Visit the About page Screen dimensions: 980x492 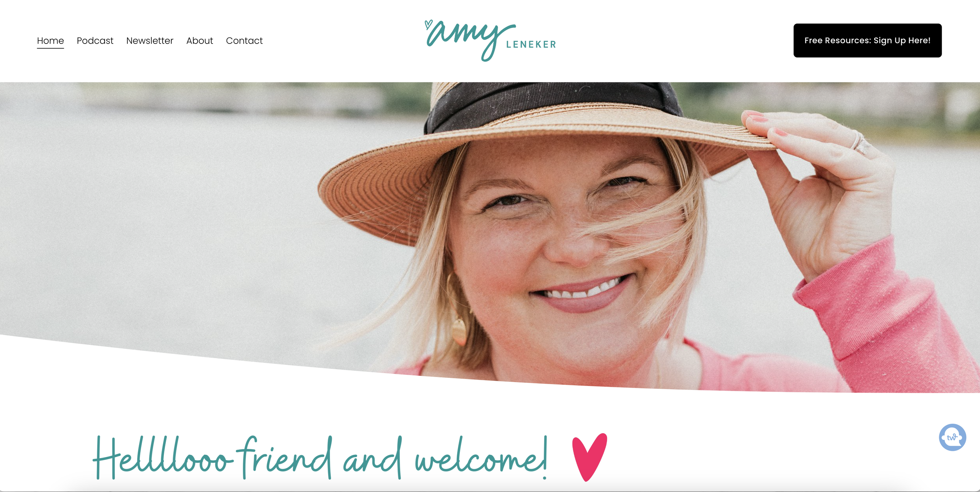coord(200,41)
